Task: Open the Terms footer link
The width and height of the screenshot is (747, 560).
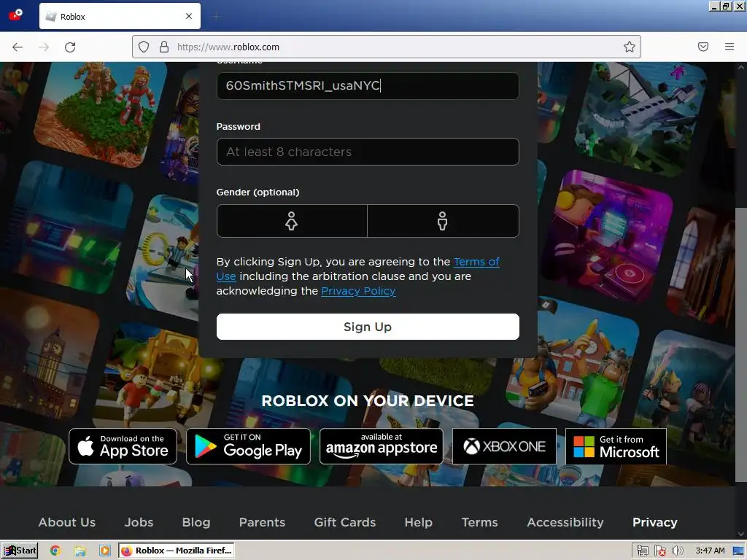Action: pos(479,522)
